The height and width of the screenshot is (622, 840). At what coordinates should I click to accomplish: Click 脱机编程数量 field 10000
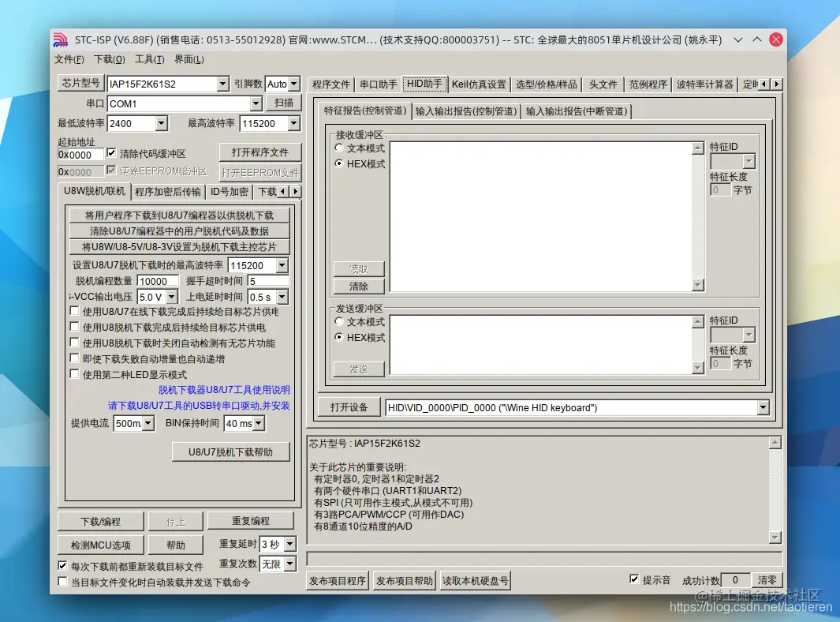159,281
